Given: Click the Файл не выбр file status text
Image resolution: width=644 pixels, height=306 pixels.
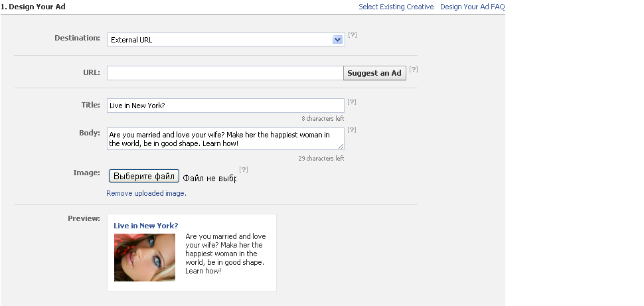Looking at the screenshot, I should click(209, 178).
